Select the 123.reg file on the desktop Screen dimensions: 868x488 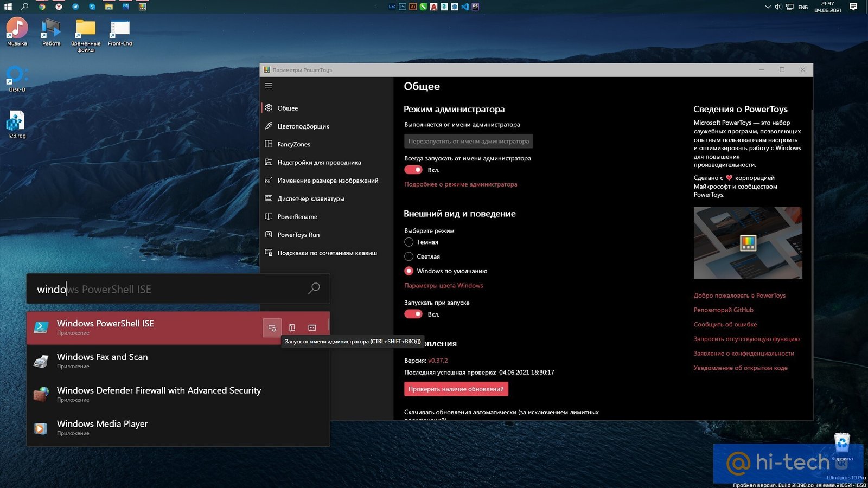point(17,124)
